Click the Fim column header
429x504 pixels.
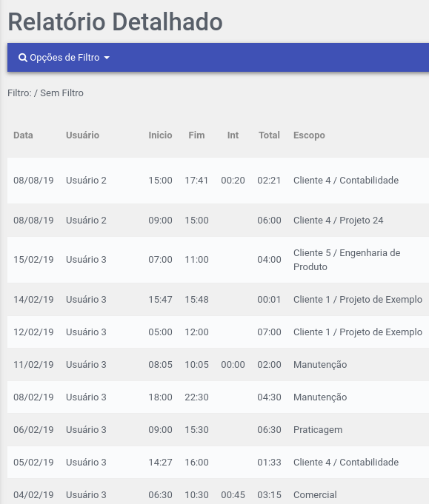click(x=196, y=135)
